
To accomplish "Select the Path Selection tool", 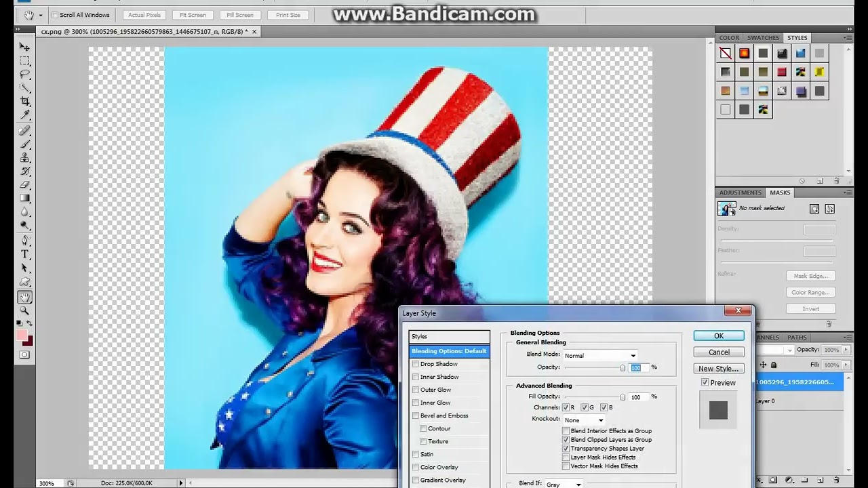I will (24, 268).
